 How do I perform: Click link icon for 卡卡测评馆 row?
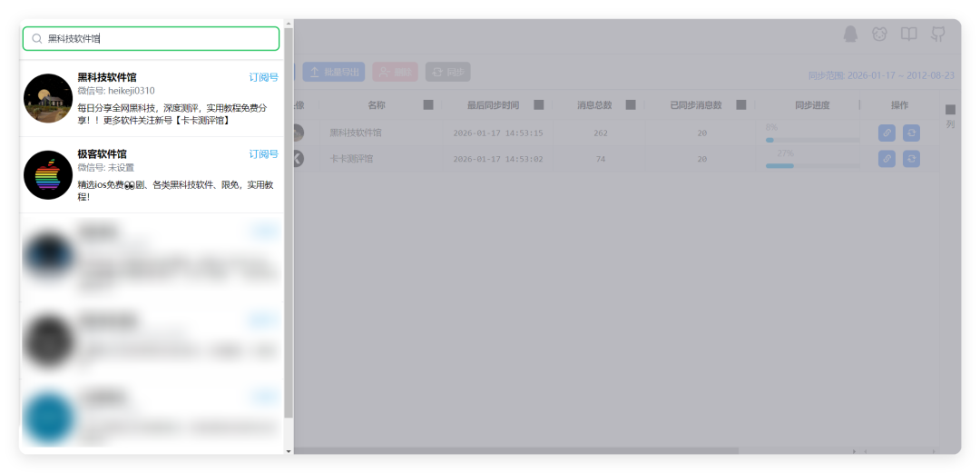click(887, 159)
